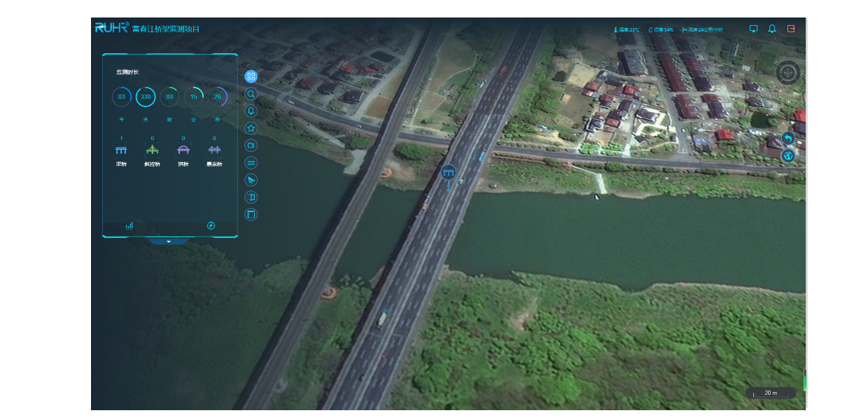This screenshot has height=420, width=868.
Task: Open the video camera monitoring icon
Action: tap(251, 145)
